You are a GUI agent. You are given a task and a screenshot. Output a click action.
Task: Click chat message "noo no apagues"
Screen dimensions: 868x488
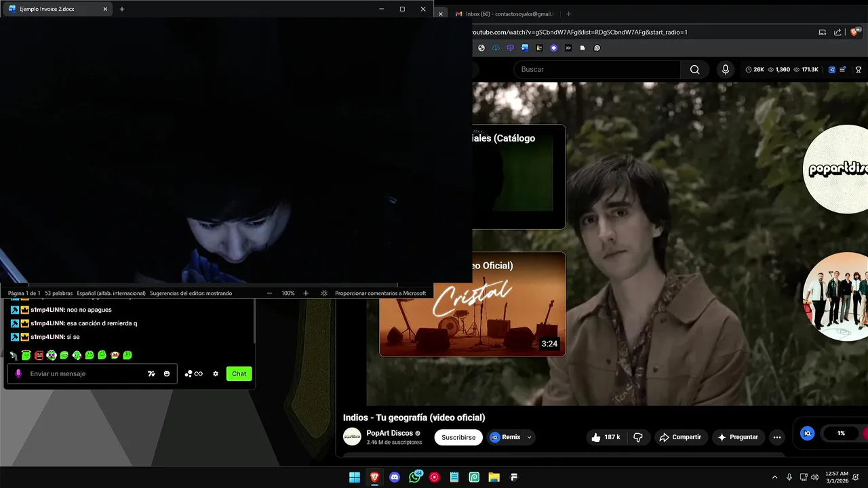coord(89,310)
